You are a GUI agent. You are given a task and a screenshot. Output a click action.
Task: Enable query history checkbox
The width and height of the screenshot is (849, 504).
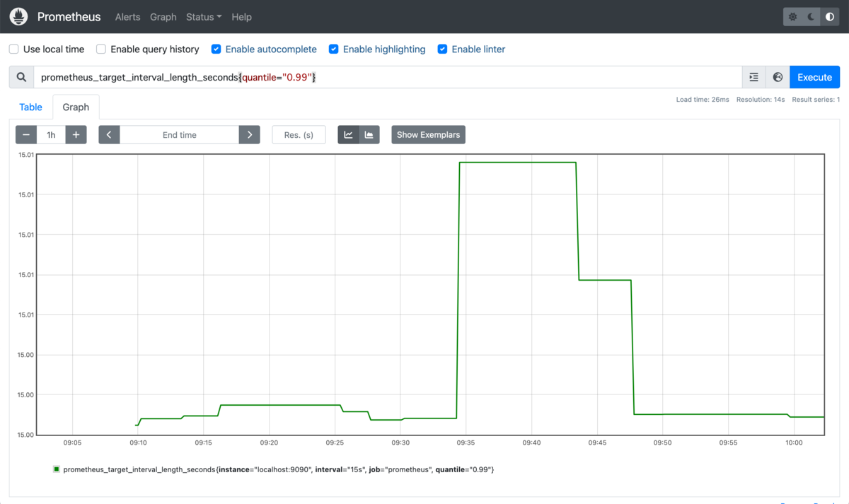point(101,49)
